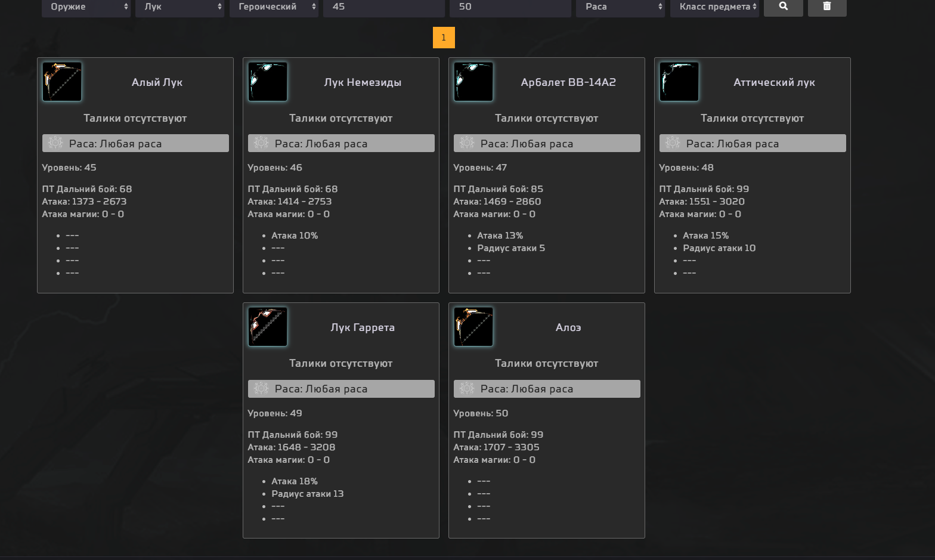Click the Радиус атаки 10 line
The image size is (935, 560).
(719, 248)
